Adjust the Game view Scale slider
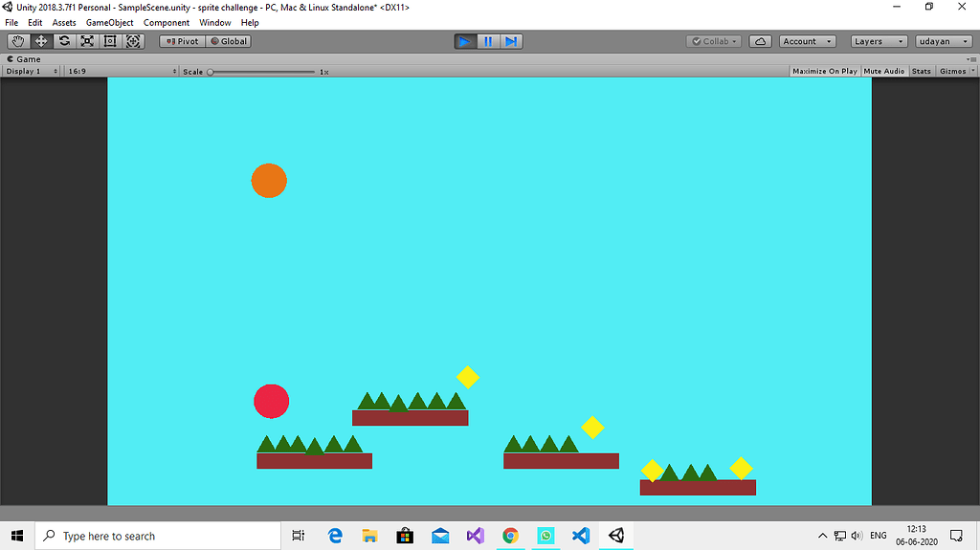Image resolution: width=980 pixels, height=550 pixels. [212, 72]
